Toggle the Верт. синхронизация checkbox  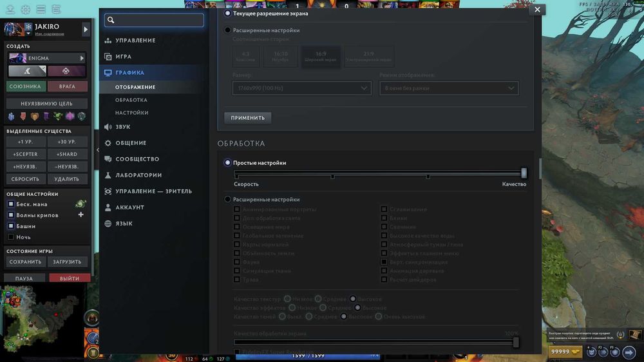pyautogui.click(x=384, y=262)
